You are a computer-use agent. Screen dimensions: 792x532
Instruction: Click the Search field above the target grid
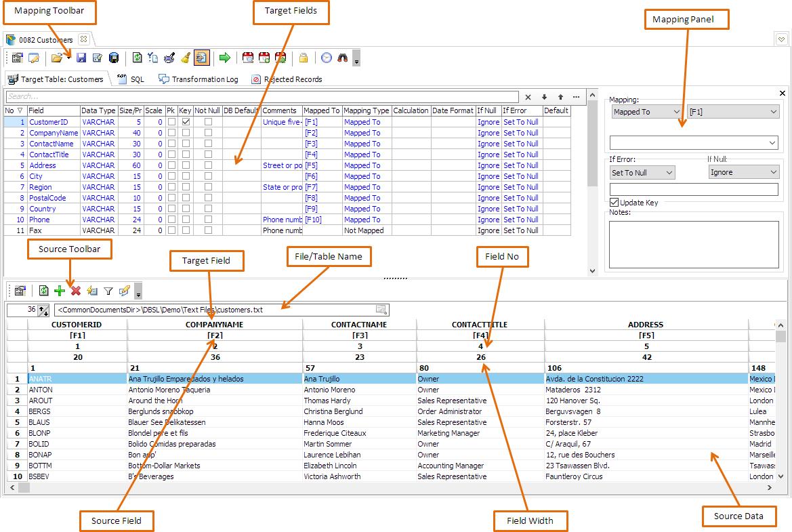point(262,96)
